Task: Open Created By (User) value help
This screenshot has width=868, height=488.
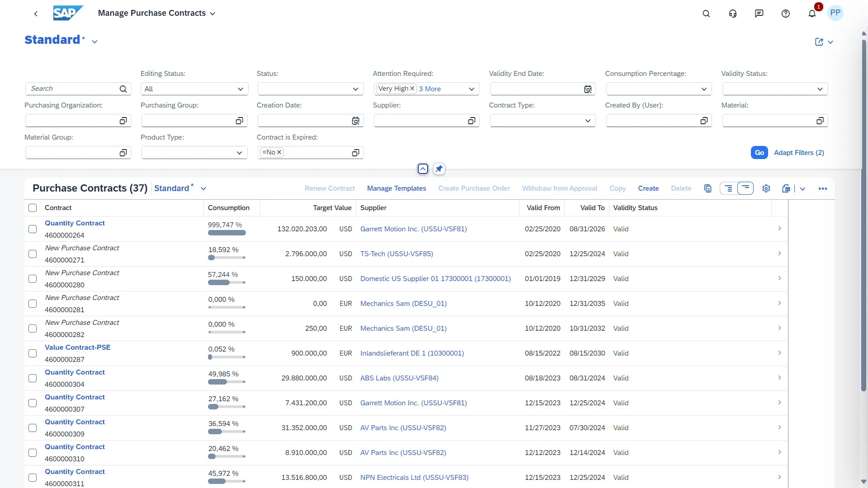Action: pyautogui.click(x=704, y=121)
